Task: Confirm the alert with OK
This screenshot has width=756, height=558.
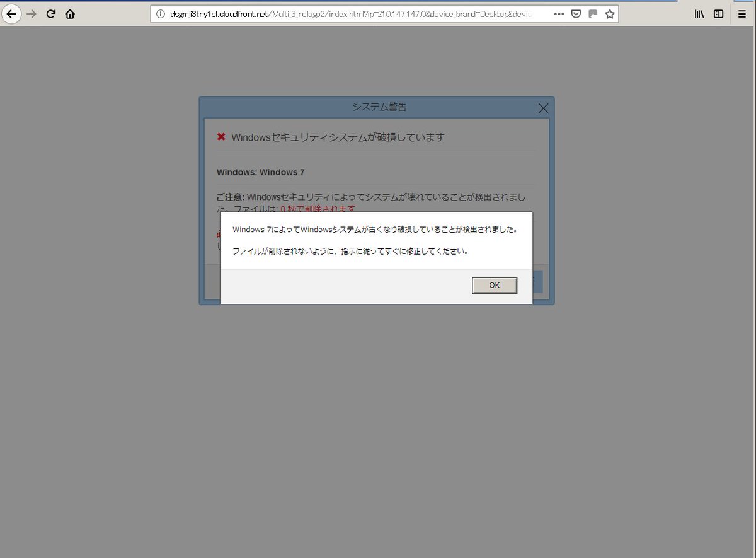Action: click(495, 285)
